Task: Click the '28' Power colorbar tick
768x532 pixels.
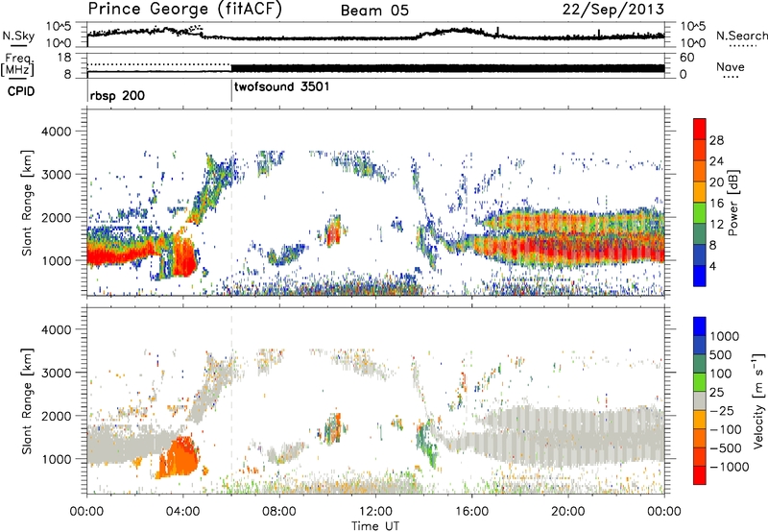Action: [716, 140]
